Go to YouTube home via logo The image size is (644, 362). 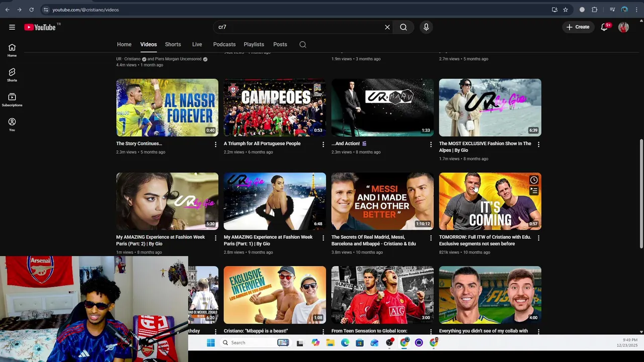(x=40, y=27)
